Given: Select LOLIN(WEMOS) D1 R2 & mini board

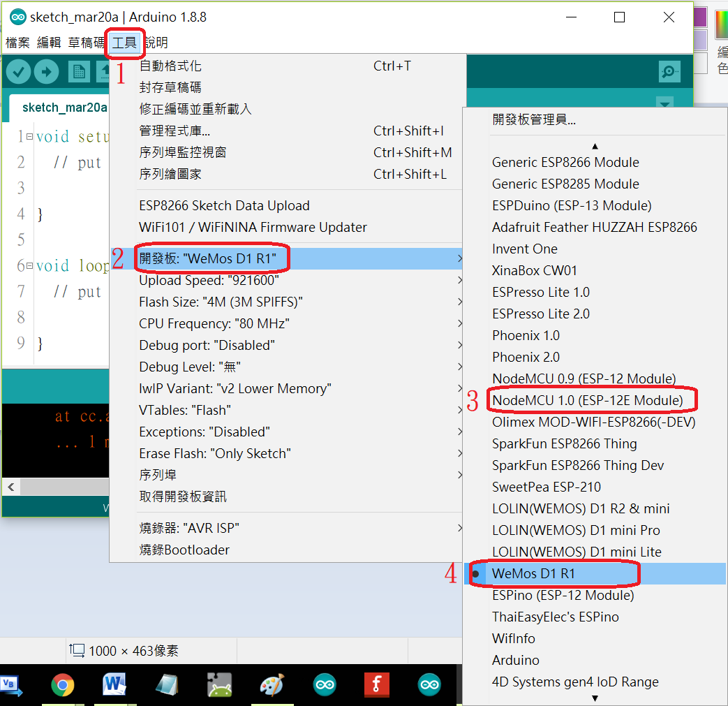Looking at the screenshot, I should (x=595, y=508).
